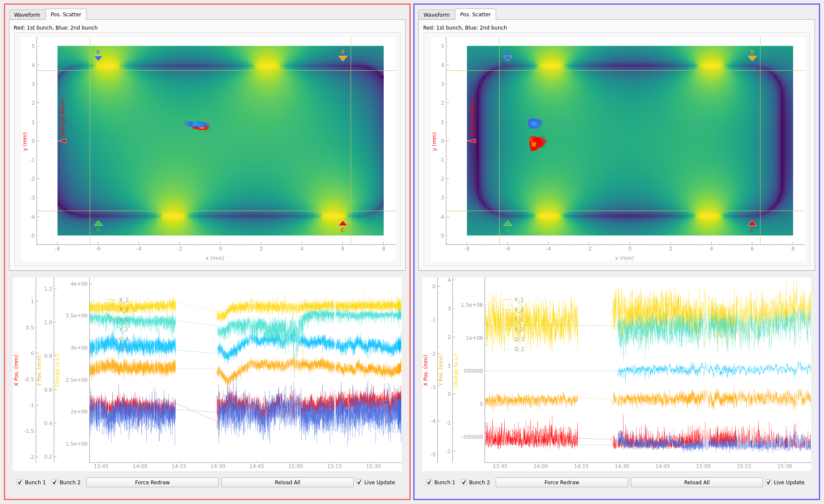Disable Live Update in the blue-bordered right panel
Image resolution: width=824 pixels, height=504 pixels.
(769, 482)
